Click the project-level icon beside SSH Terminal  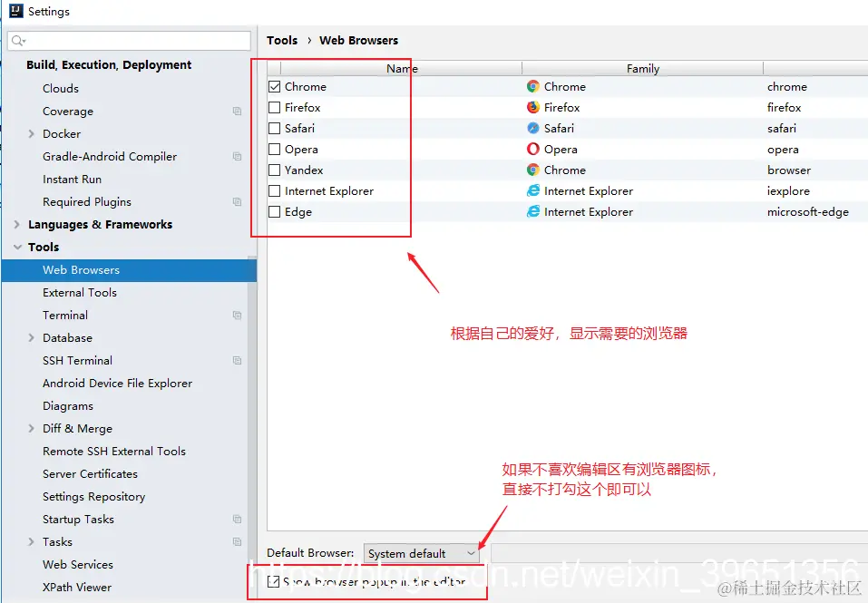coord(237,361)
